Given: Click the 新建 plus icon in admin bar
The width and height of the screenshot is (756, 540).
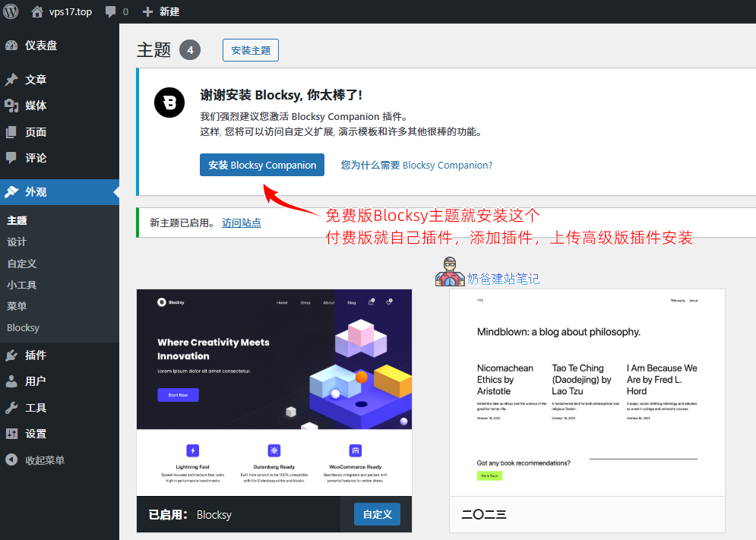Looking at the screenshot, I should [x=142, y=11].
